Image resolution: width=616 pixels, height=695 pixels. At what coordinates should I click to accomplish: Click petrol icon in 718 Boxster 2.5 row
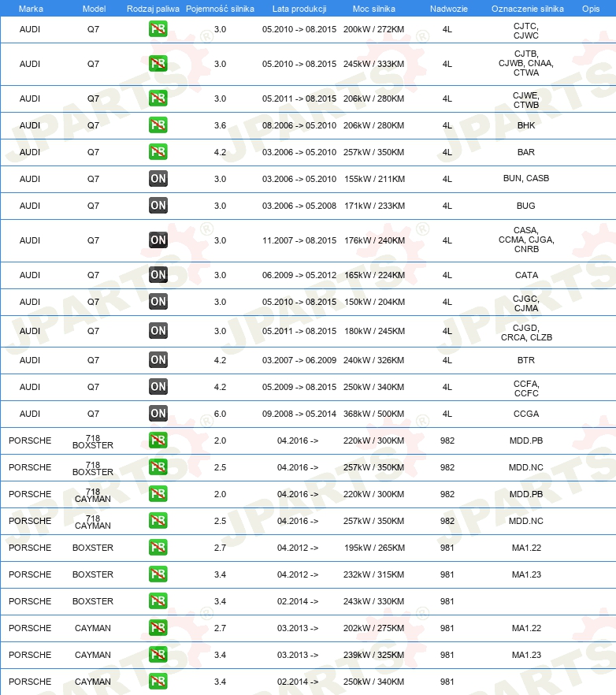(x=158, y=467)
